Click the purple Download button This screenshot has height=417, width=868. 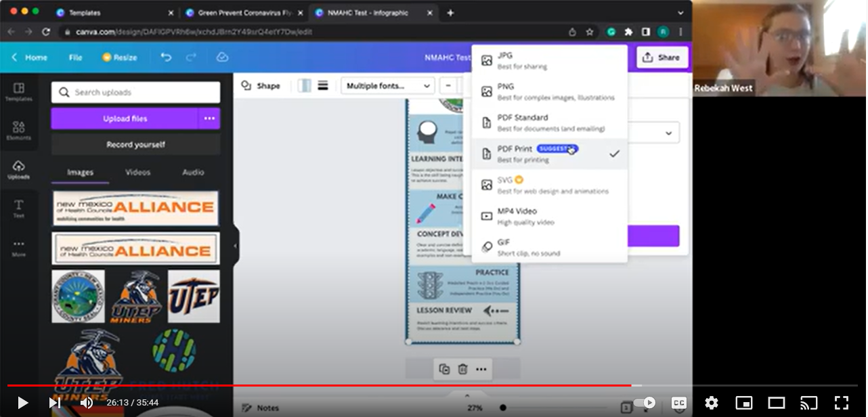click(653, 236)
